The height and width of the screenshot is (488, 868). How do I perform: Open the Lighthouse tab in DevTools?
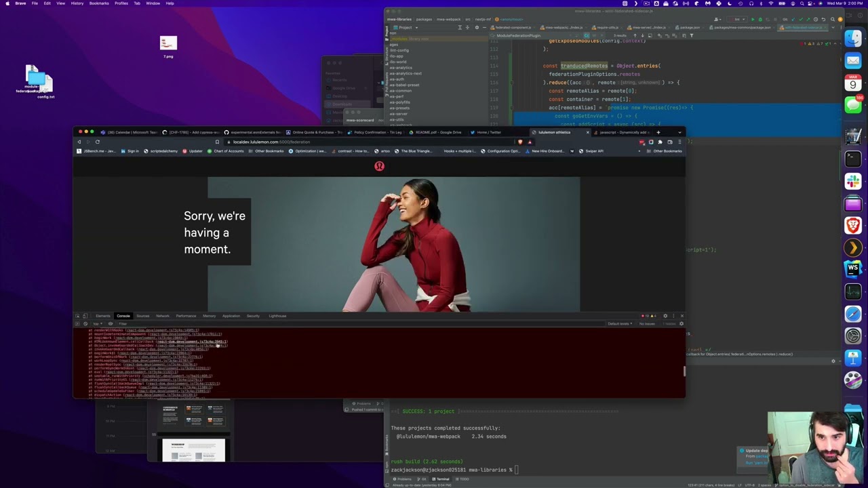tap(277, 316)
